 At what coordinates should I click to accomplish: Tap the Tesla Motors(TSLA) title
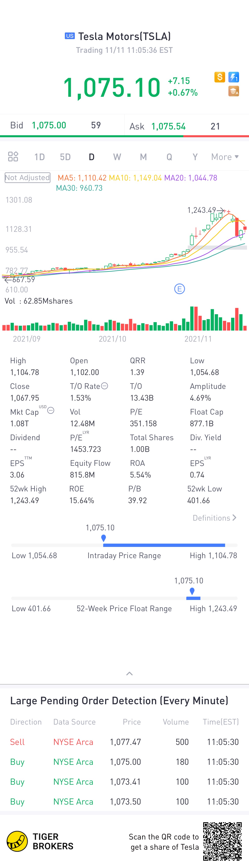coord(124,36)
